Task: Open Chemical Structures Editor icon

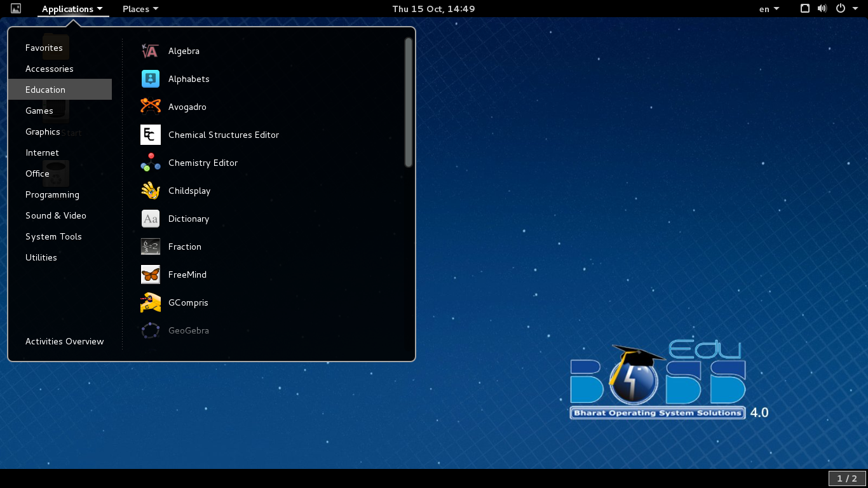Action: 151,135
